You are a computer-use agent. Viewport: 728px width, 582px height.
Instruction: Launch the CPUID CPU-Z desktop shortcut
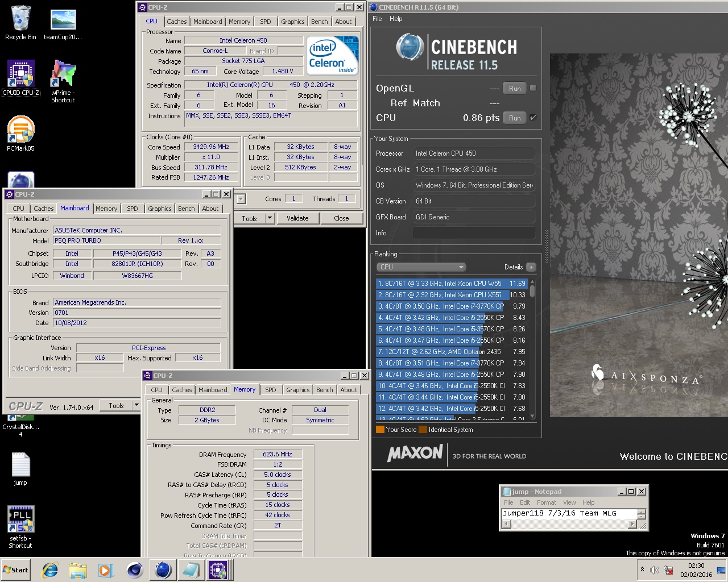[x=20, y=78]
